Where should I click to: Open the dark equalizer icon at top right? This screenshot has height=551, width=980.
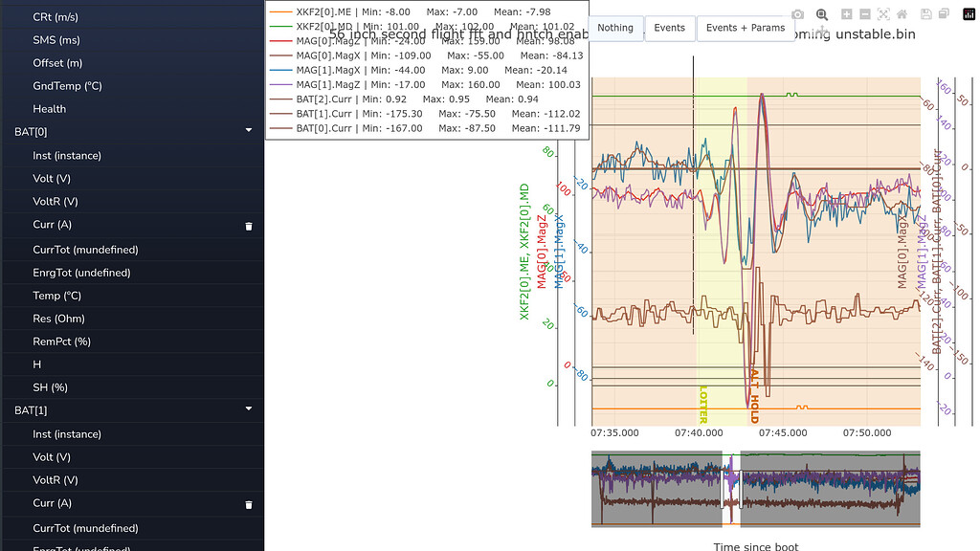[x=969, y=14]
